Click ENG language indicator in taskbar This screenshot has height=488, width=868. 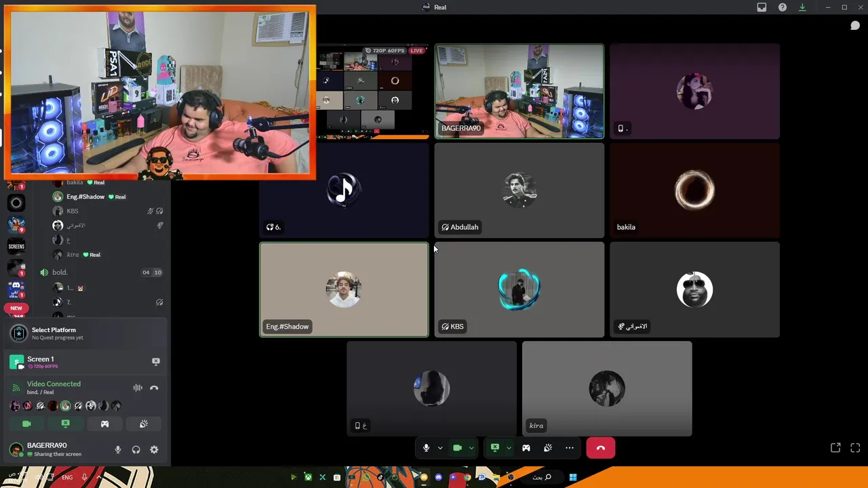coord(67,477)
